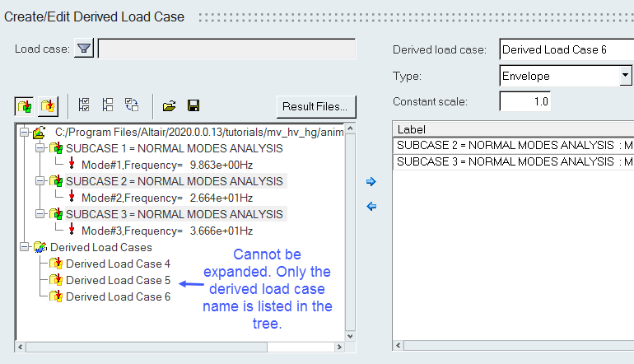Open derived load case file icon
Viewport: 634px width, 364px height.
(169, 106)
